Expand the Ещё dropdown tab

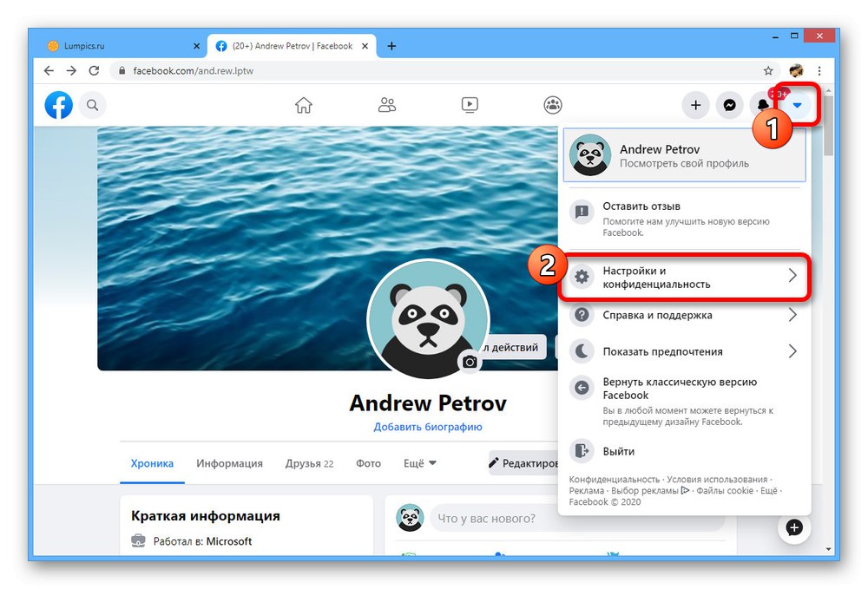click(x=419, y=463)
